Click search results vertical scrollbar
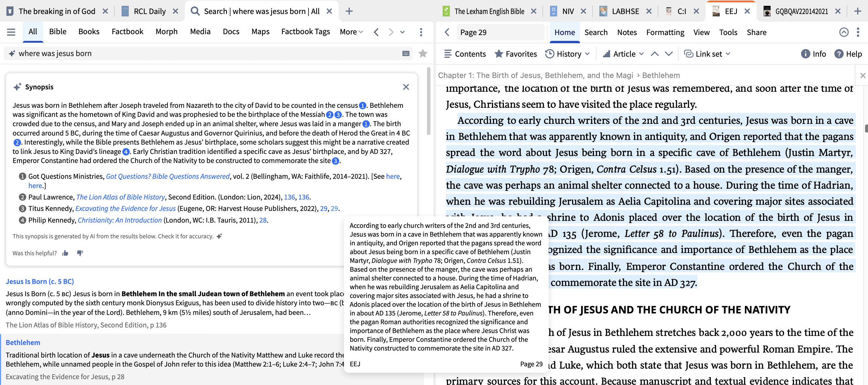Image resolution: width=868 pixels, height=385 pixels. 428,101
